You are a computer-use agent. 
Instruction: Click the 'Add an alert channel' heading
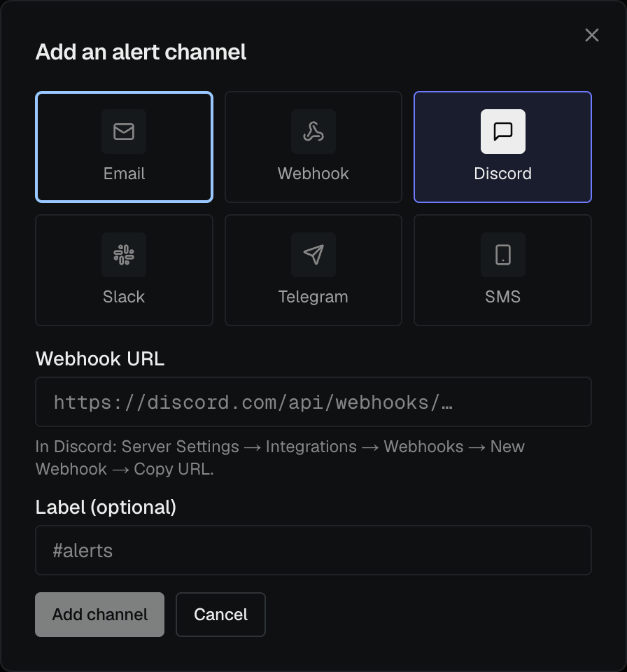click(x=141, y=52)
